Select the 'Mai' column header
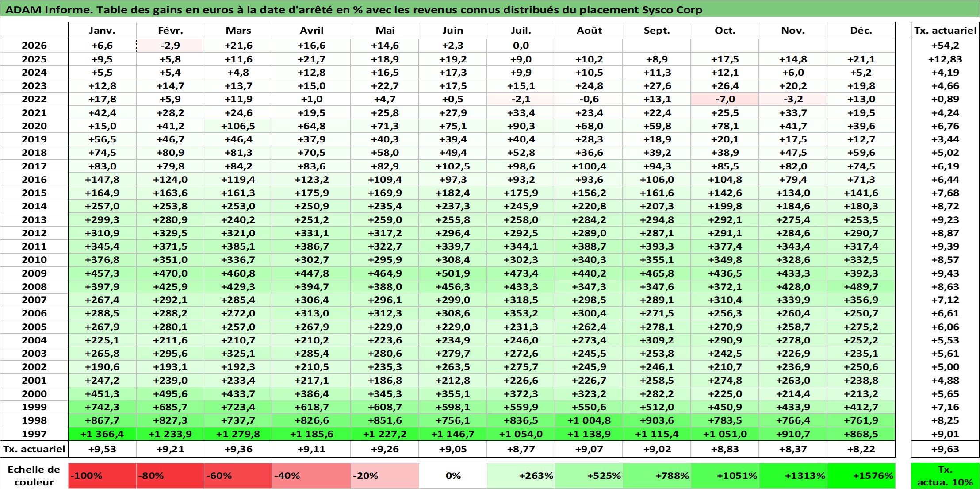The height and width of the screenshot is (489, 980). (385, 31)
